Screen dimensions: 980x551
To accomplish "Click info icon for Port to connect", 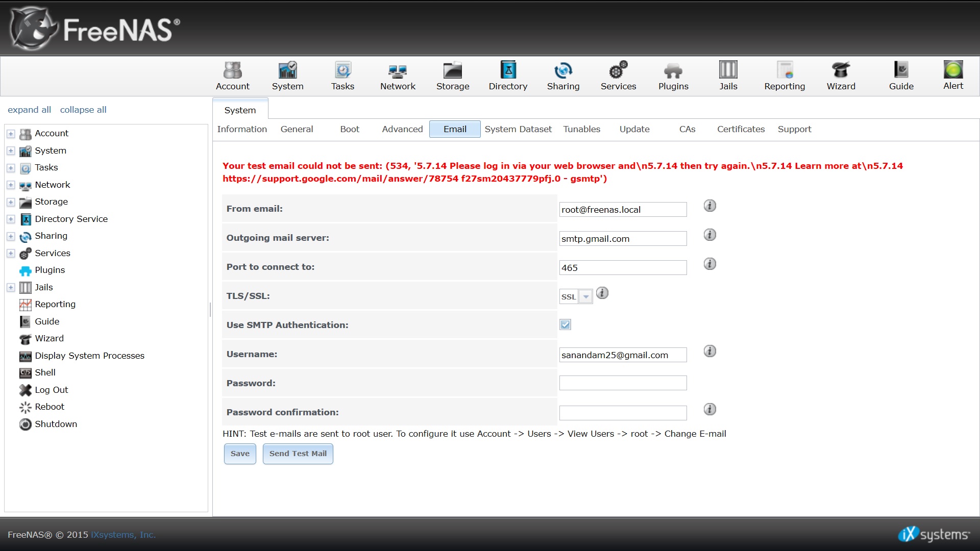I will (709, 264).
